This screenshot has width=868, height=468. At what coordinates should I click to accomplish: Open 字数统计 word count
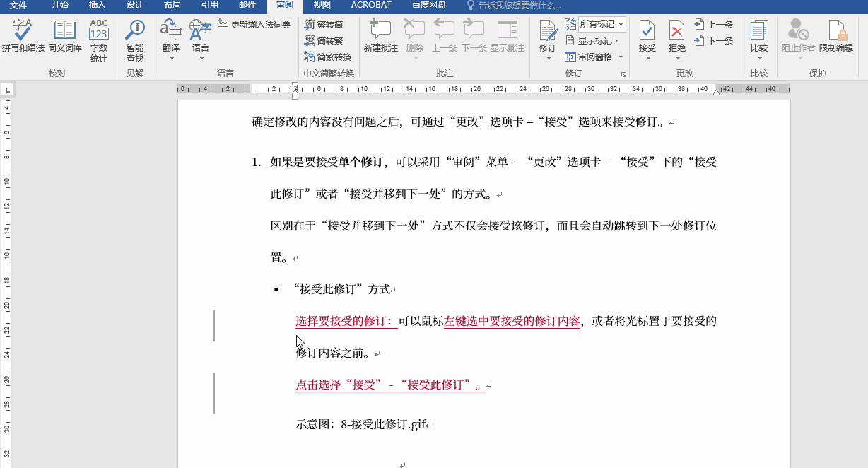[x=98, y=39]
